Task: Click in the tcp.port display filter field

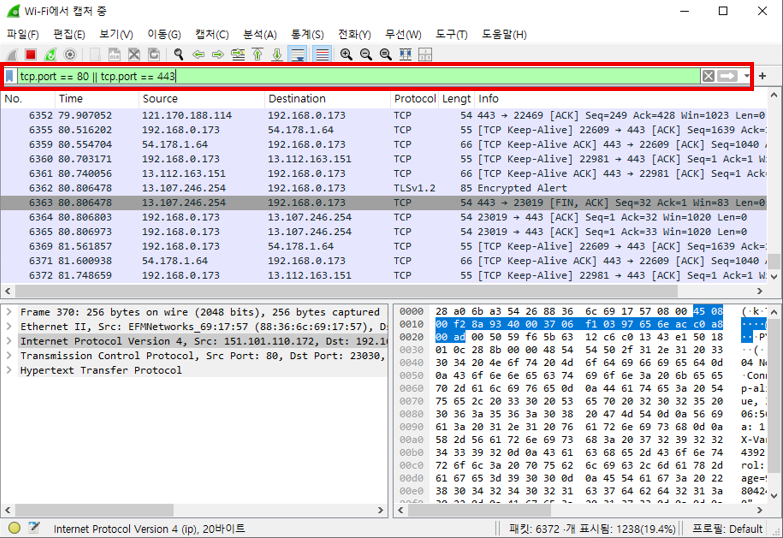Action: click(350, 76)
